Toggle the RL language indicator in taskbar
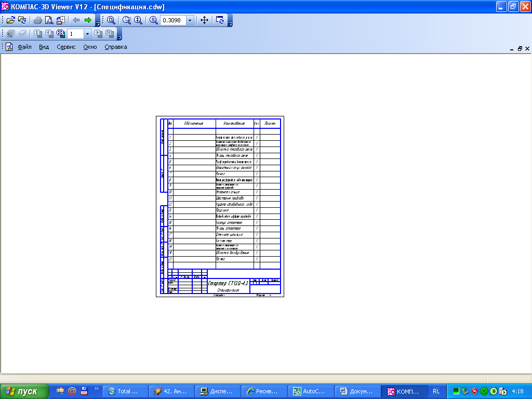532x399 pixels. [x=436, y=391]
